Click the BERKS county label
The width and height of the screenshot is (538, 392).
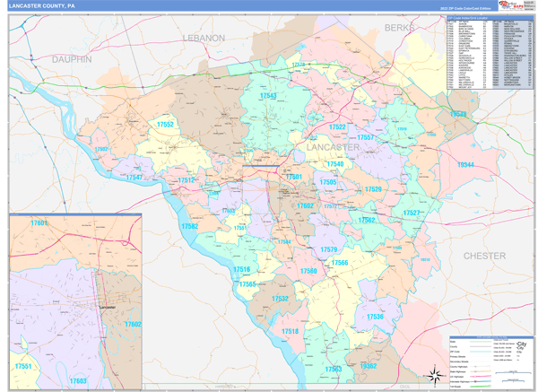400,29
